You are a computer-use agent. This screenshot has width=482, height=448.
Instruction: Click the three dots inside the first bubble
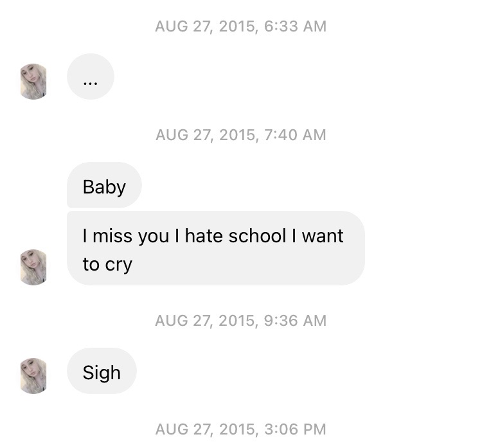[91, 83]
